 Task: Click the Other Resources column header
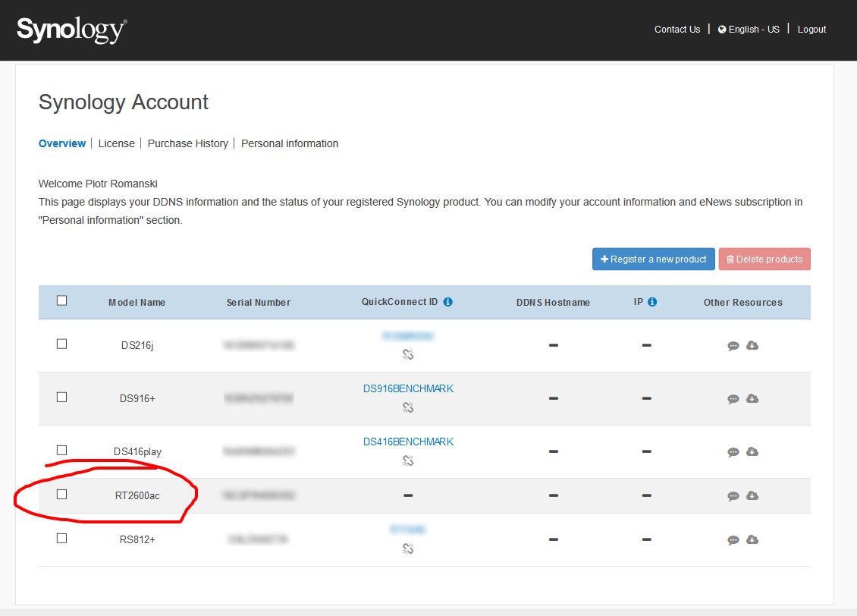pyautogui.click(x=742, y=302)
